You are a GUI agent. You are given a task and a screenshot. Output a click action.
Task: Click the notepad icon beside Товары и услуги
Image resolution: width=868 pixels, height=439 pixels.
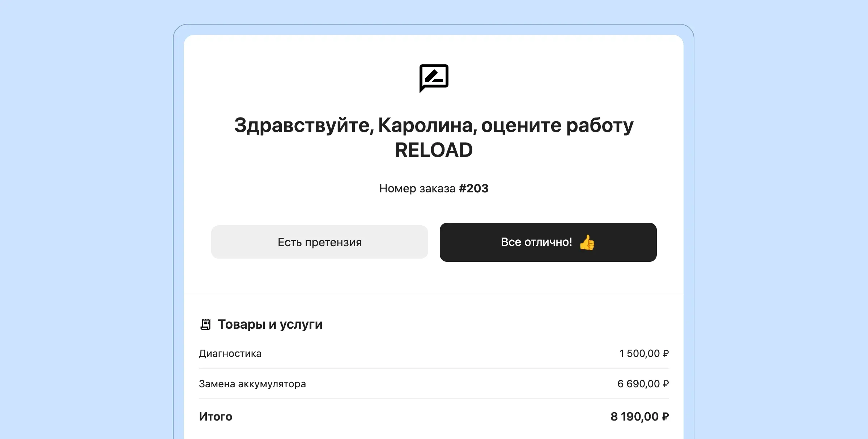point(206,324)
